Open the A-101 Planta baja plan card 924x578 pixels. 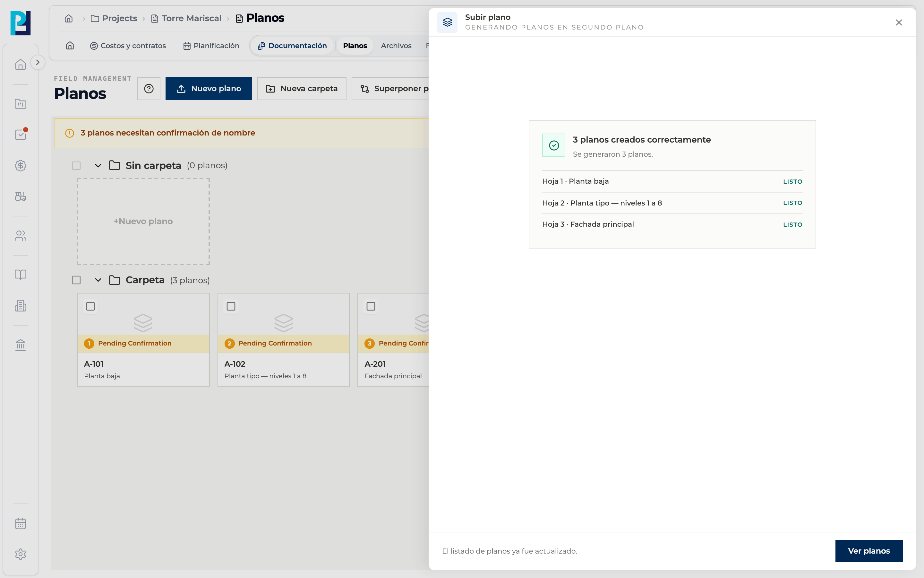pos(143,339)
